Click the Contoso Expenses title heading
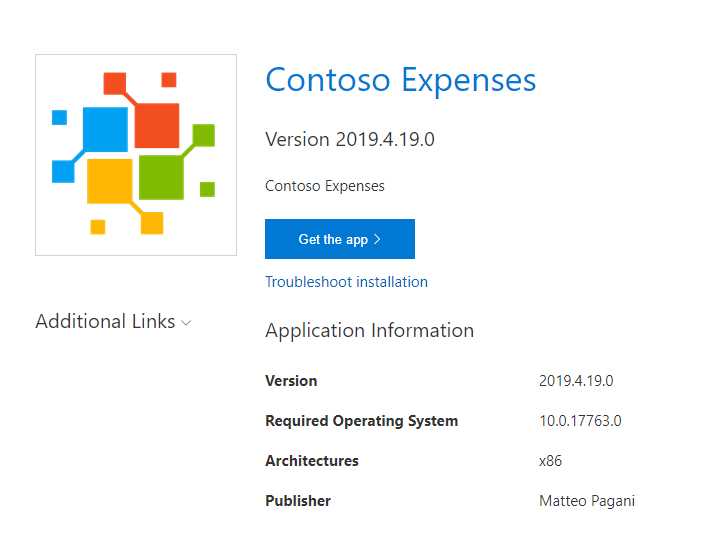This screenshot has width=702, height=552. (x=401, y=80)
